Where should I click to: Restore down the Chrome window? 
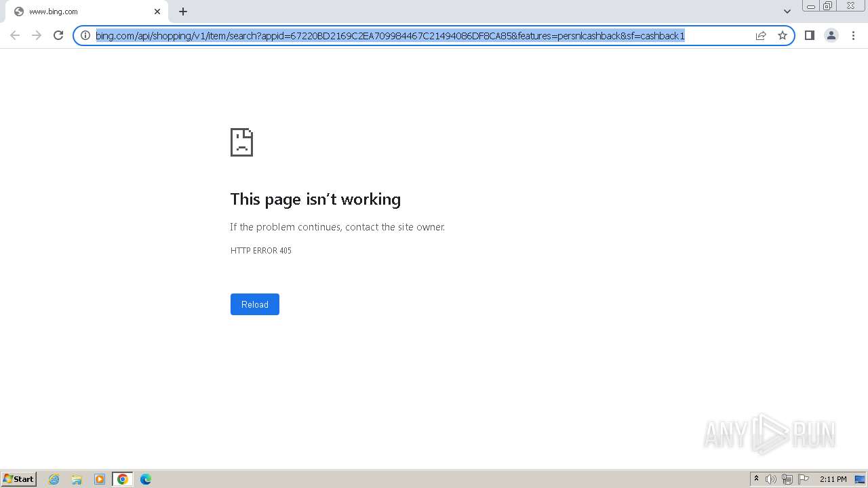(x=828, y=6)
